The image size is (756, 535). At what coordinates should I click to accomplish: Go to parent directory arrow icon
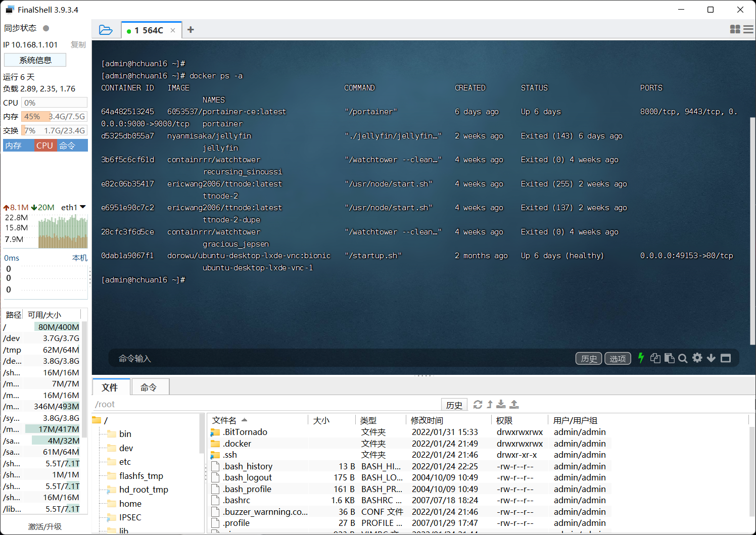[x=490, y=404]
